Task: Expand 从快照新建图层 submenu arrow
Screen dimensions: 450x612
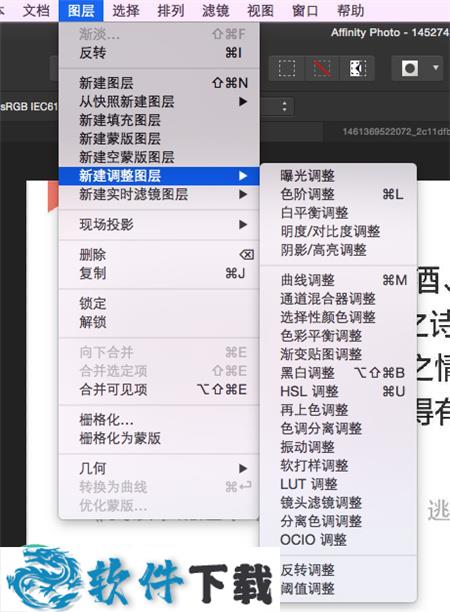Action: click(243, 101)
